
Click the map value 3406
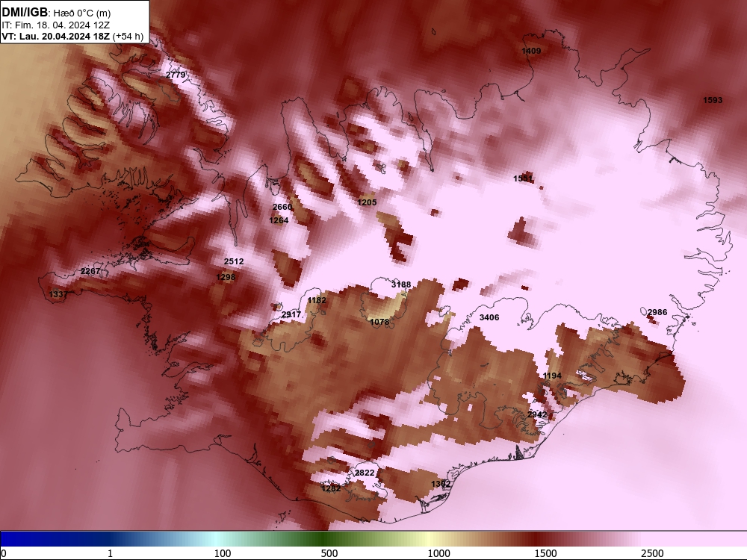click(489, 317)
